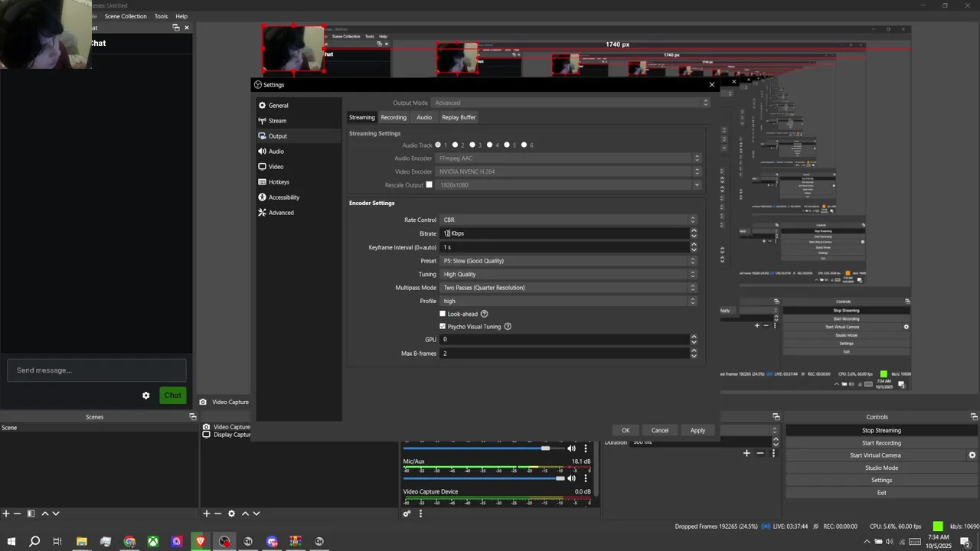The image size is (980, 551).
Task: Click the Studio Mode button
Action: point(881,468)
